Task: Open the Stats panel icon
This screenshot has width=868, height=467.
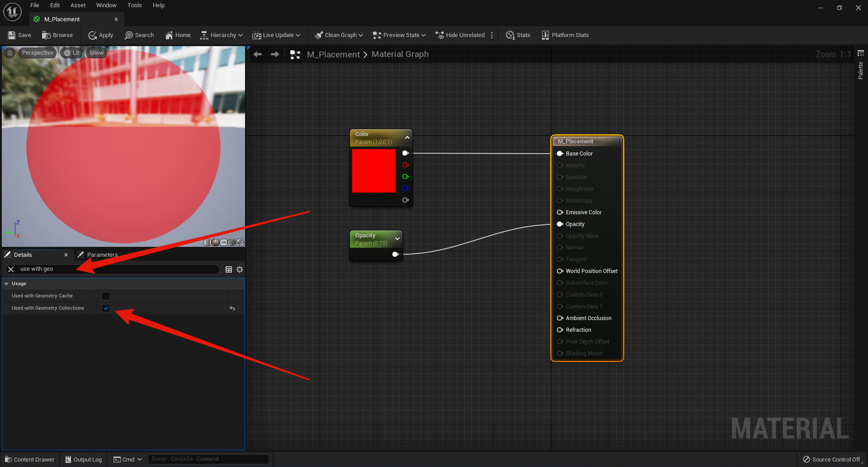Action: tap(510, 35)
